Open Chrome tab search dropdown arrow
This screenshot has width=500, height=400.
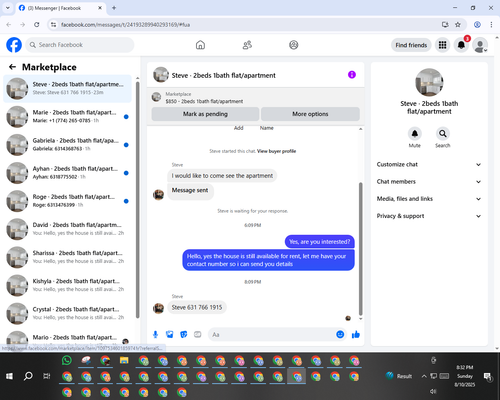[8, 8]
